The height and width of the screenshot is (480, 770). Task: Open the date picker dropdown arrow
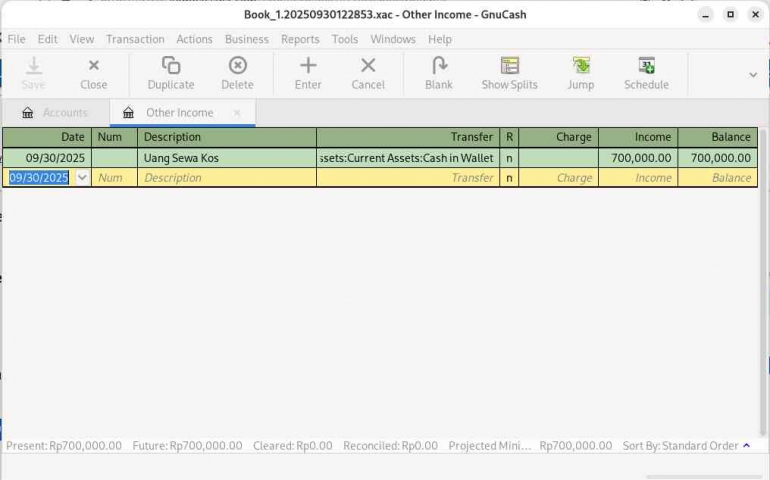tap(82, 178)
